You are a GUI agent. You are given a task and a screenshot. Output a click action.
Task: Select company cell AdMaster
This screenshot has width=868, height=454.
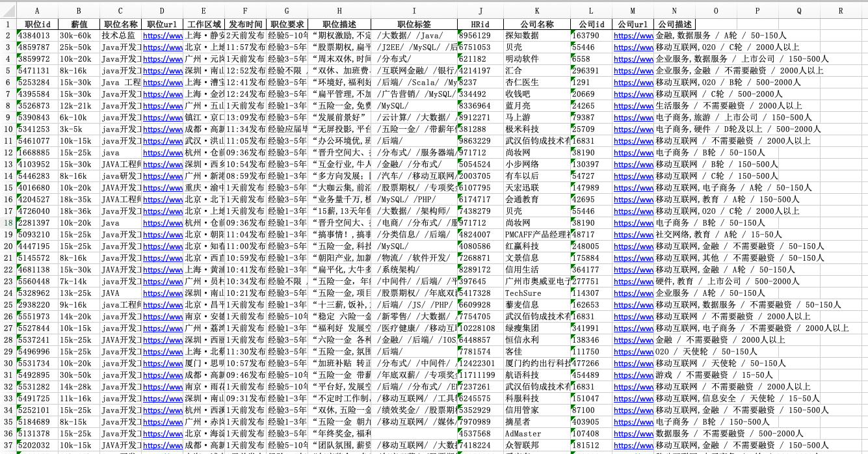536,434
